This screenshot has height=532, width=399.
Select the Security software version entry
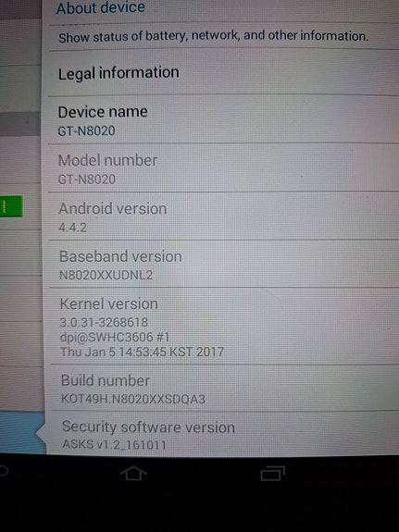pos(222,434)
